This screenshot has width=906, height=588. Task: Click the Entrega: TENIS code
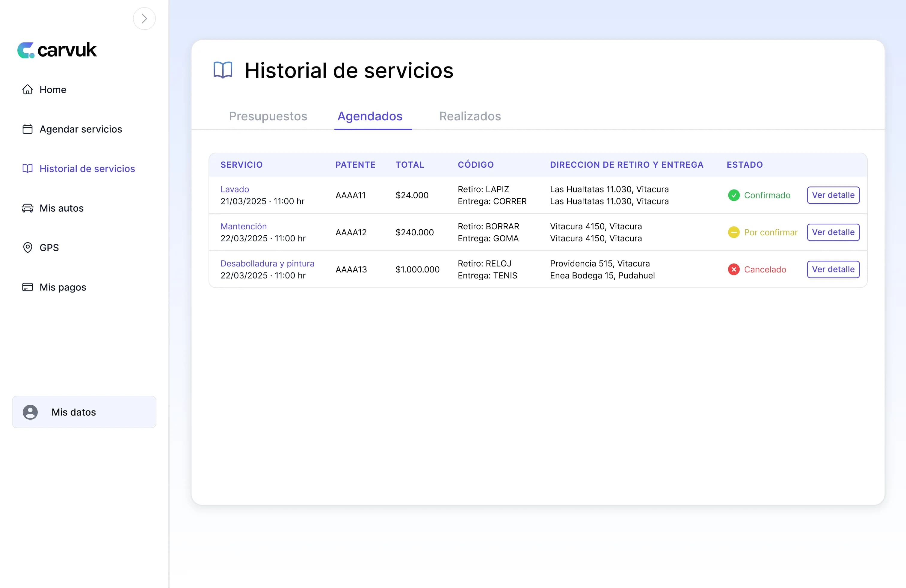click(x=487, y=275)
